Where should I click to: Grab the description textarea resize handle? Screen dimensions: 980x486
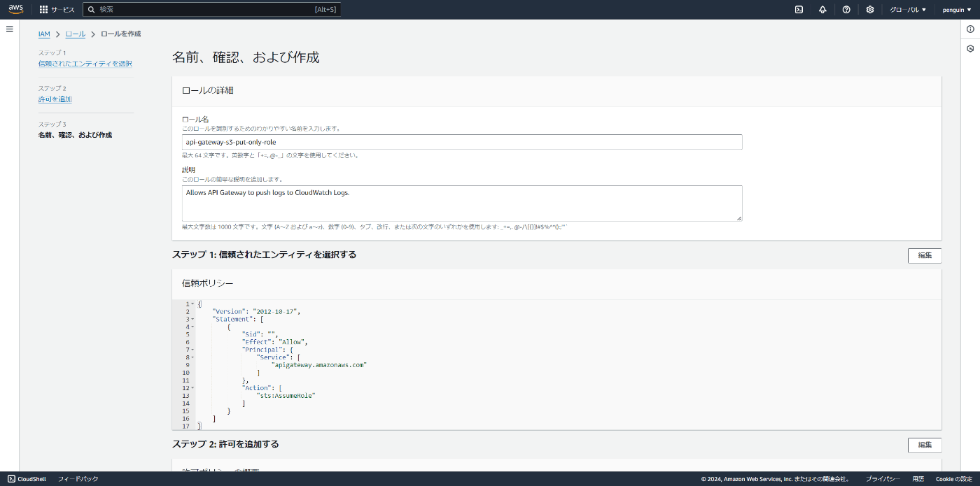coord(738,218)
